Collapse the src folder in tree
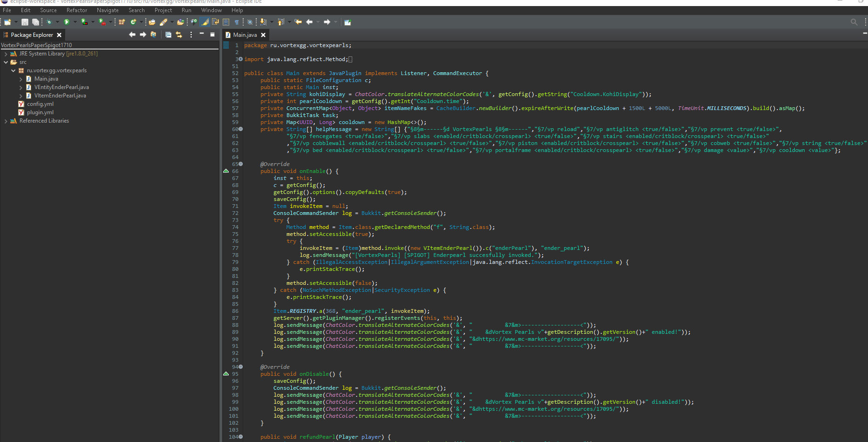The width and height of the screenshot is (868, 442). [x=6, y=62]
